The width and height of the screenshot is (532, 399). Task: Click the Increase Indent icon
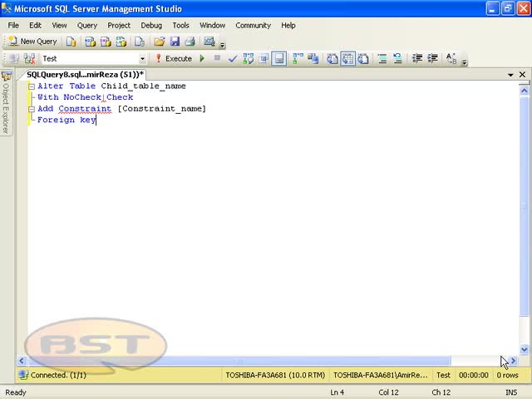click(432, 59)
